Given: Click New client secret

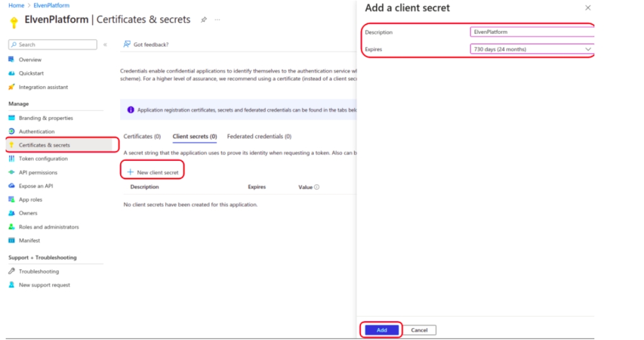Looking at the screenshot, I should click(x=153, y=172).
